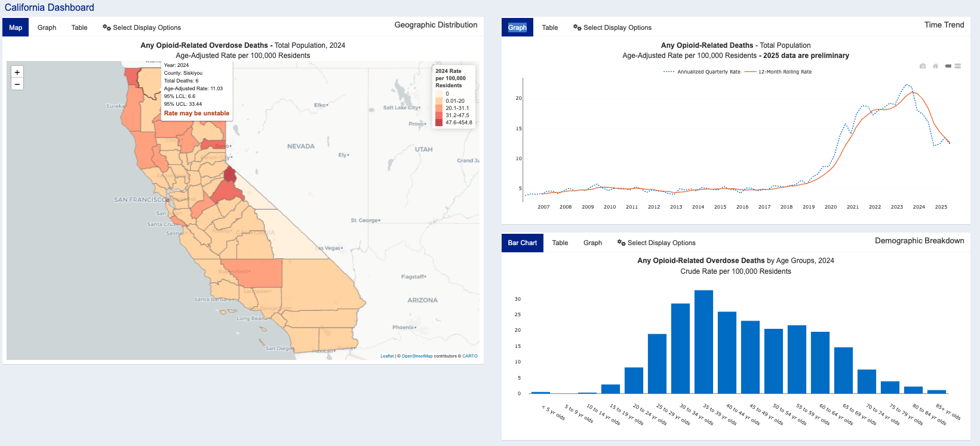Open the Leaflet attribution link
This screenshot has width=980, height=446.
click(x=387, y=356)
